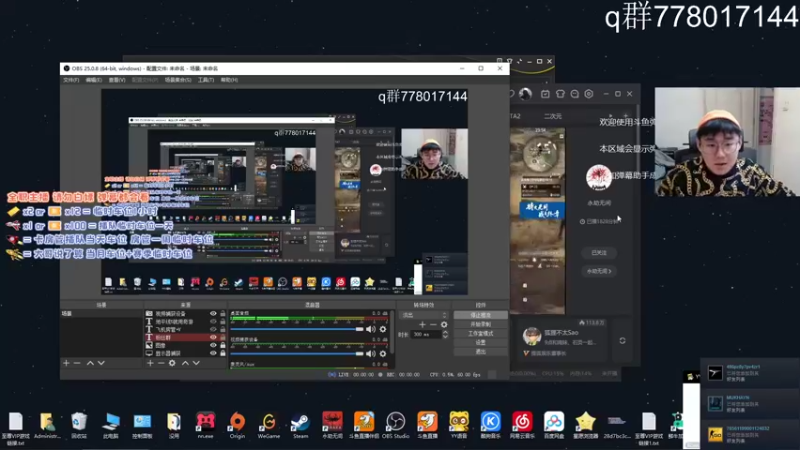This screenshot has width=800, height=450.
Task: Open View menu in OBS
Action: click(x=117, y=80)
